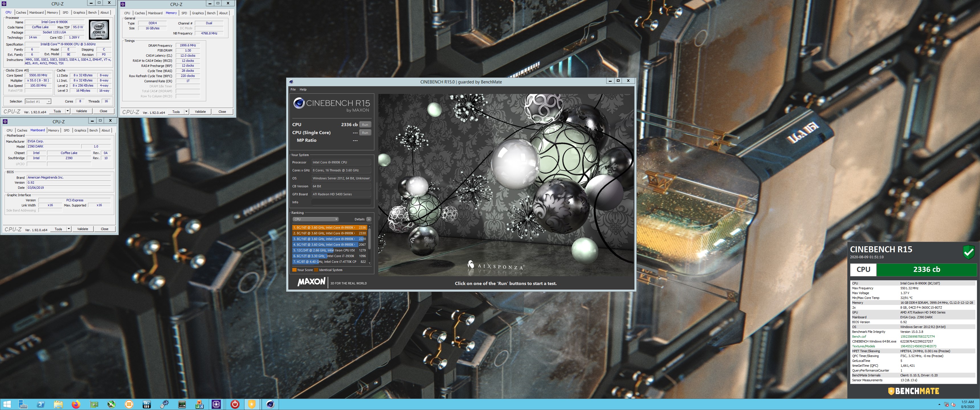Click the 2336 cb green score bar
The width and height of the screenshot is (980, 410).
(926, 269)
